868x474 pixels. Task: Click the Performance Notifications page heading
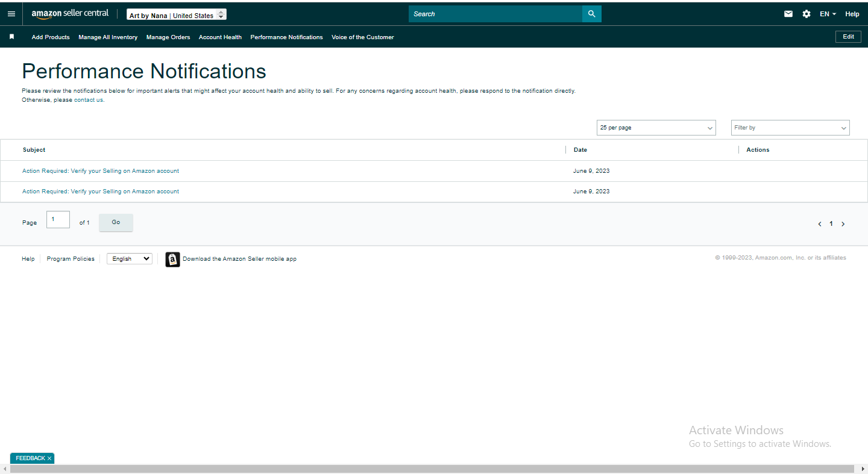click(144, 71)
